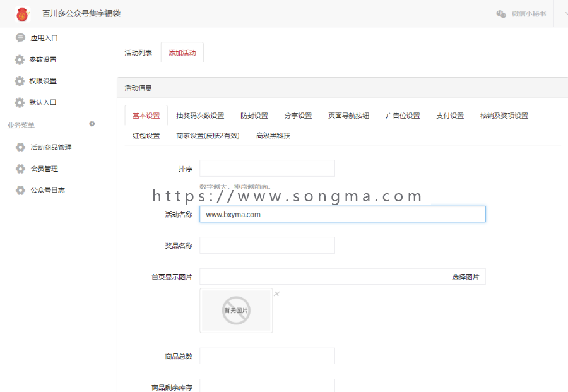Click the 商品剩余库存 input field

pyautogui.click(x=268, y=386)
